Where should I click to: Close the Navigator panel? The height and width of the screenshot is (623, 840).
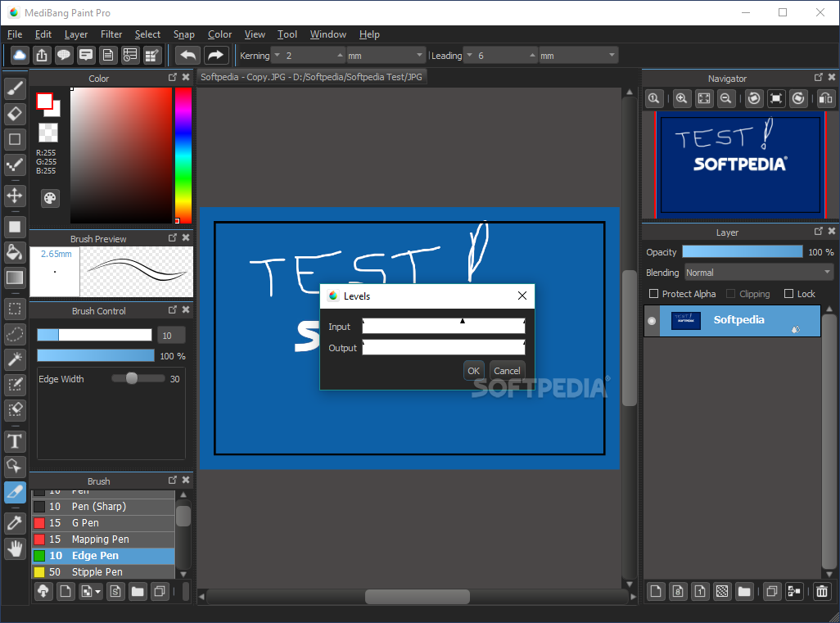pyautogui.click(x=832, y=77)
